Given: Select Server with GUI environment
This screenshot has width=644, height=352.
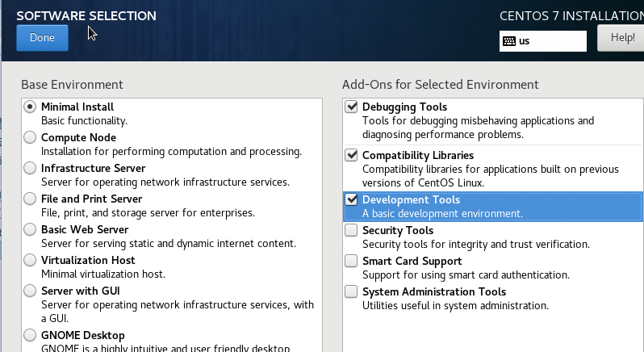Looking at the screenshot, I should pos(30,291).
